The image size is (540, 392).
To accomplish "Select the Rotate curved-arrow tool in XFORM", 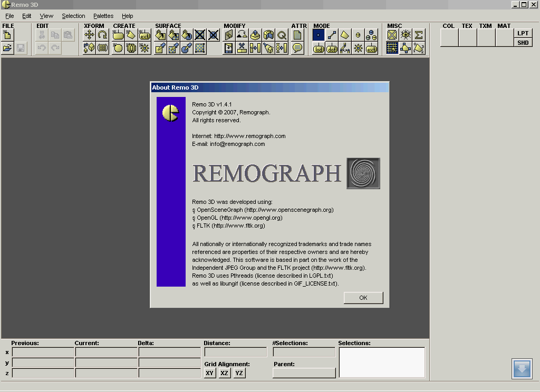I will point(102,35).
